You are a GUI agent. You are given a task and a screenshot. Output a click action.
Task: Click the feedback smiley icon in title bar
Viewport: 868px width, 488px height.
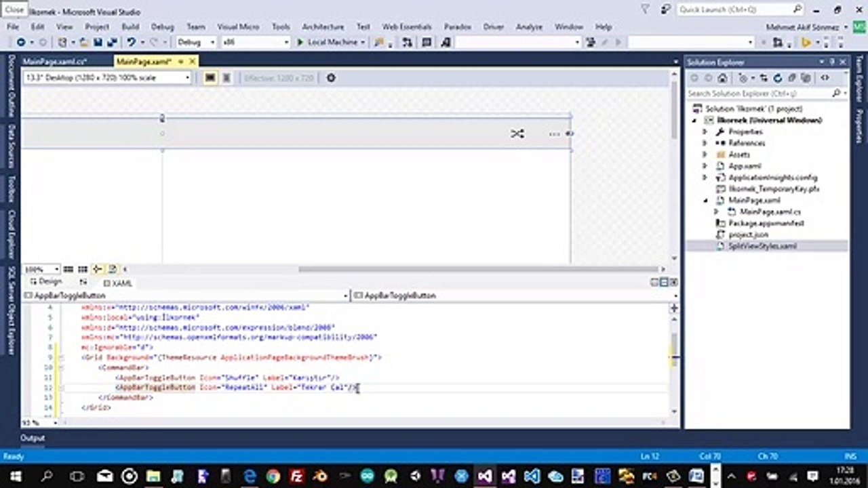(666, 9)
